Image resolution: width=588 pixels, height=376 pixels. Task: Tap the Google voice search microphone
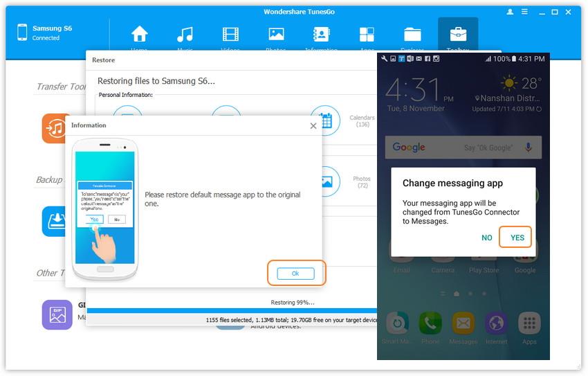(x=529, y=147)
